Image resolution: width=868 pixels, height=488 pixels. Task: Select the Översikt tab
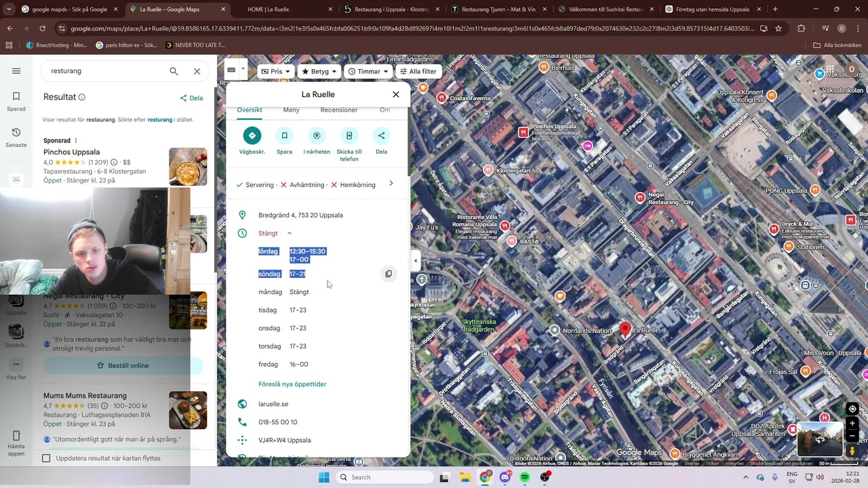coord(250,110)
